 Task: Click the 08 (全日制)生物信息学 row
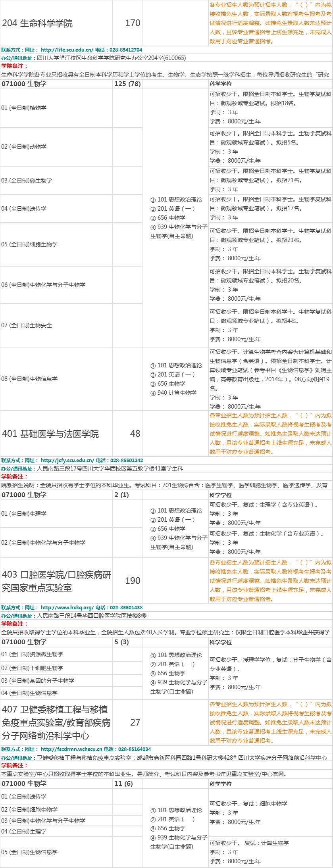point(29,379)
